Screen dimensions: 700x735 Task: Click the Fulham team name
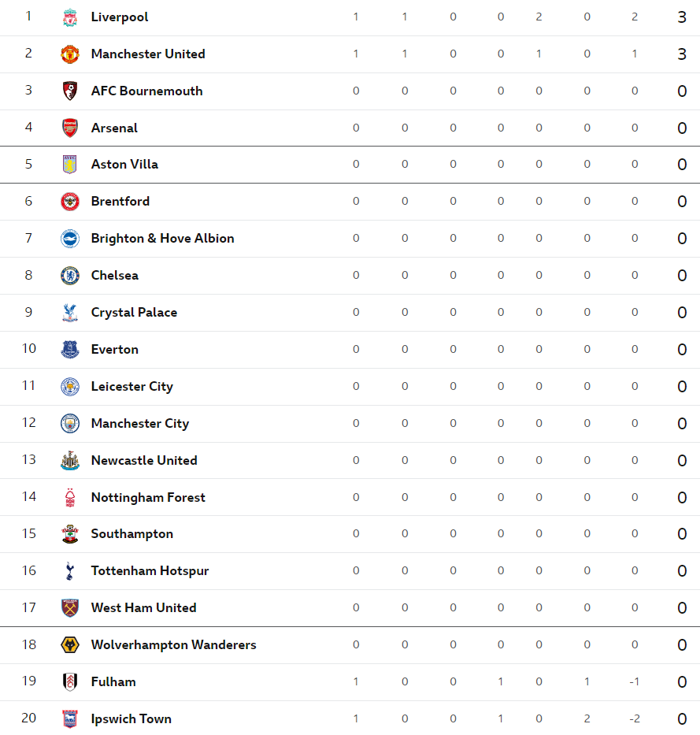(113, 682)
